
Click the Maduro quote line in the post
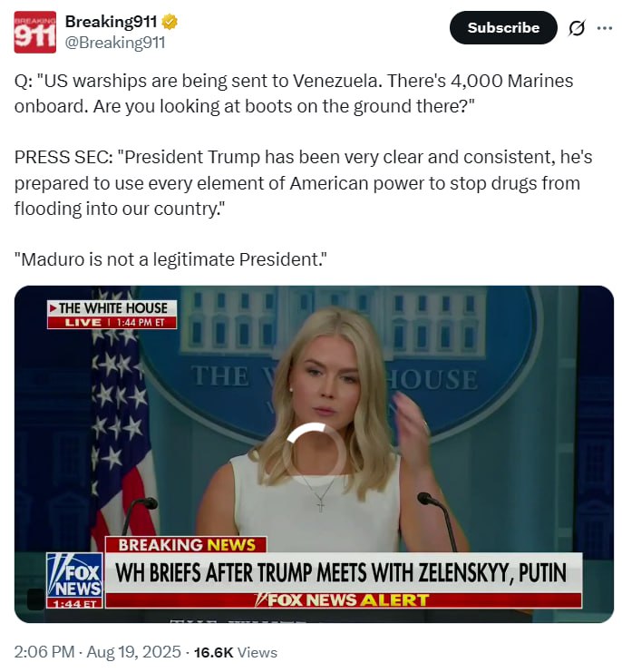click(x=170, y=259)
